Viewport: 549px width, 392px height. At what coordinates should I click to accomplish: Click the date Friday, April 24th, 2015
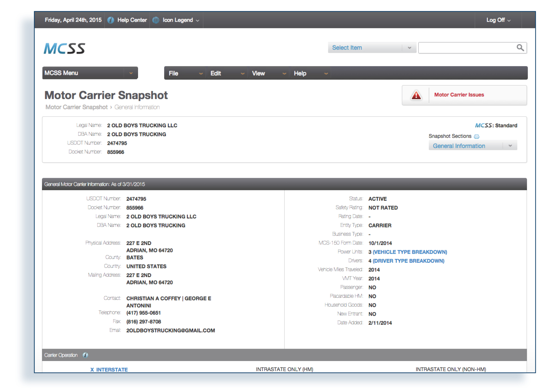coord(73,20)
